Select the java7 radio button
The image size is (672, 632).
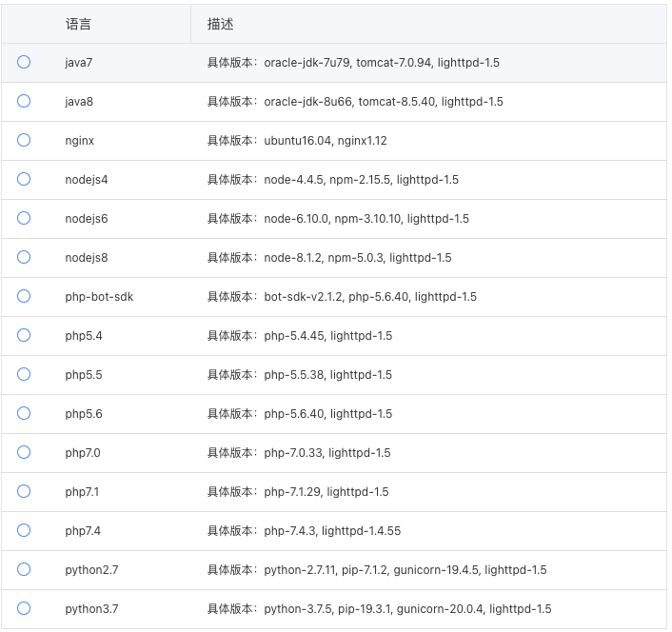(x=24, y=62)
